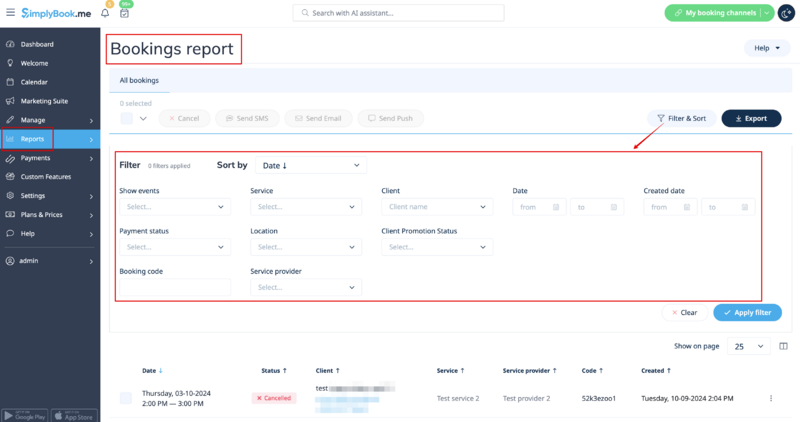The height and width of the screenshot is (422, 800).
Task: Open the Custom Features menu item
Action: click(x=50, y=177)
